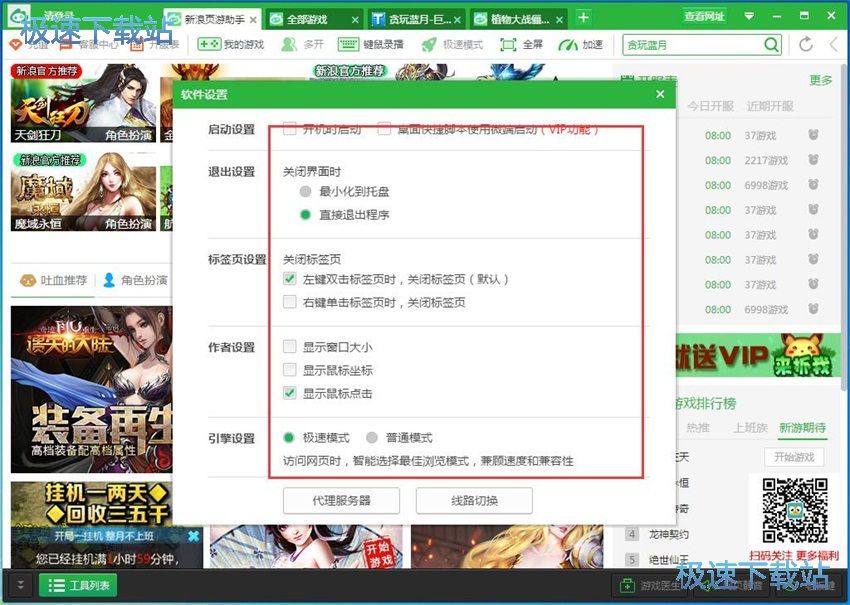
Task: Select 直接退出程序 radio option
Action: (305, 215)
